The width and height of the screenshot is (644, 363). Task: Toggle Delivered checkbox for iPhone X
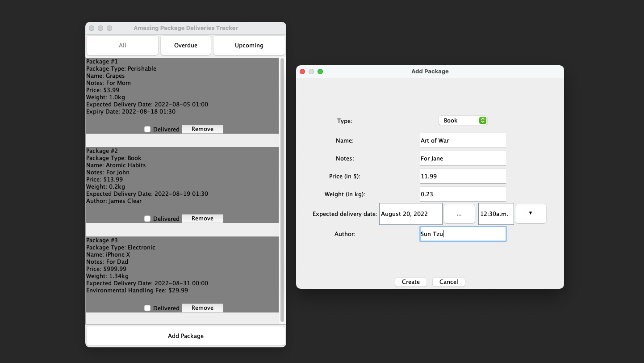[x=147, y=308]
